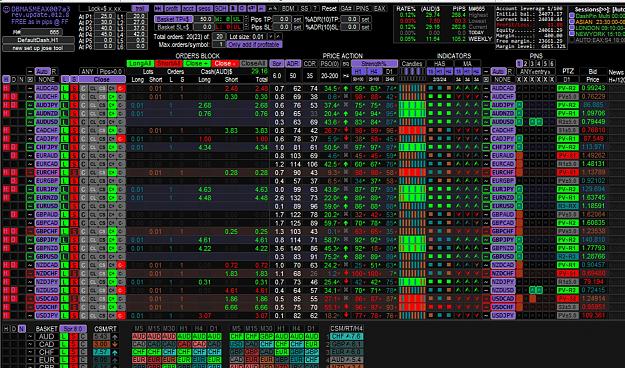Toggle the trail button beside Lock=$
The height and width of the screenshot is (368, 625).
(139, 8)
